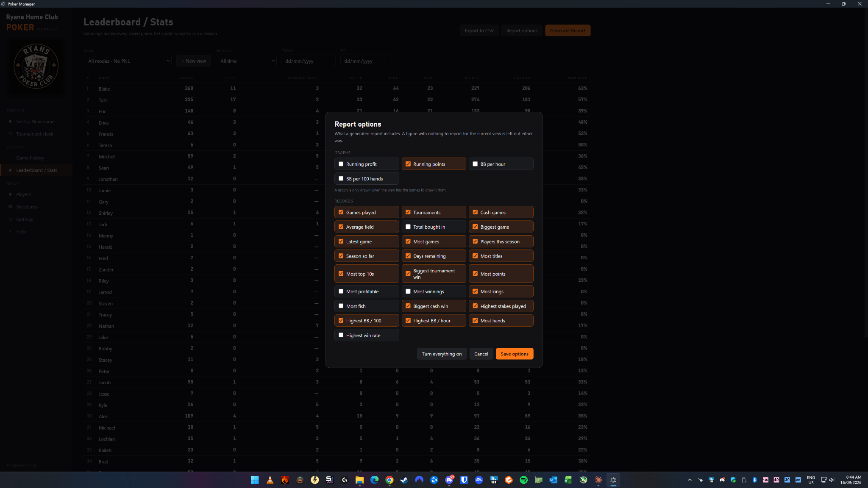Enable BB per hour graph
The image size is (868, 488).
(475, 164)
